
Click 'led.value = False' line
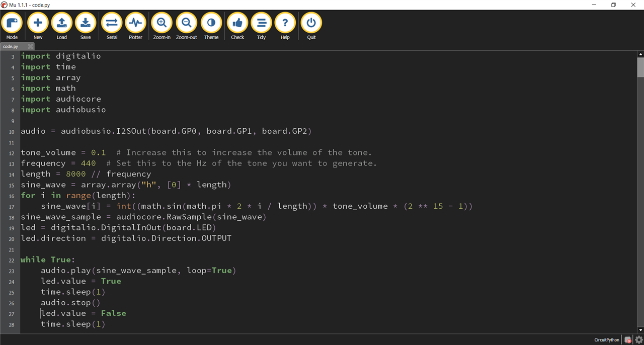(x=84, y=313)
